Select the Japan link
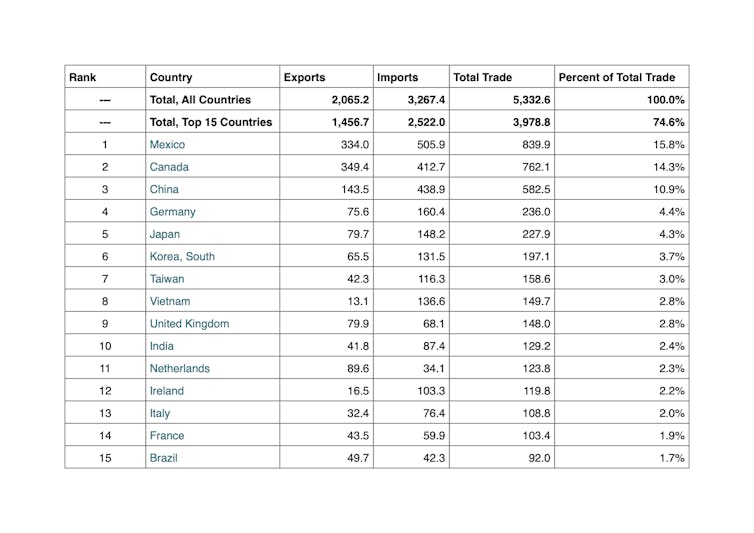Screen dimensions: 754x533 point(166,234)
